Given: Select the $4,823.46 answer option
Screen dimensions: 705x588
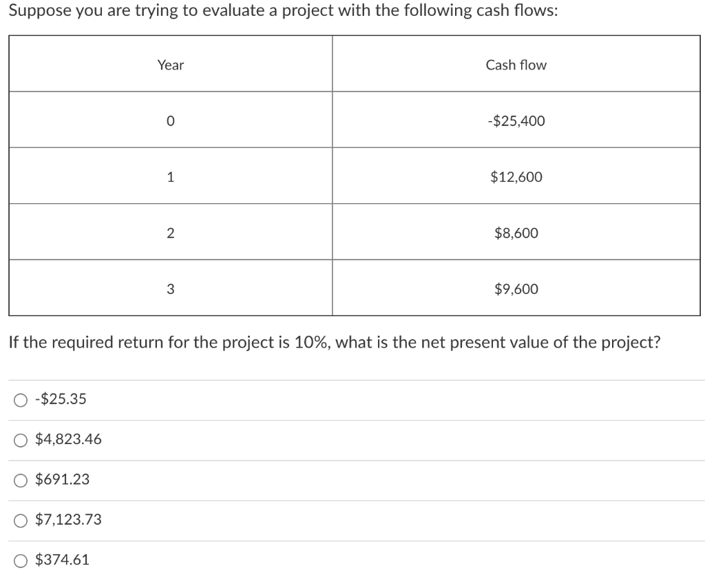Looking at the screenshot, I should click(x=19, y=439).
